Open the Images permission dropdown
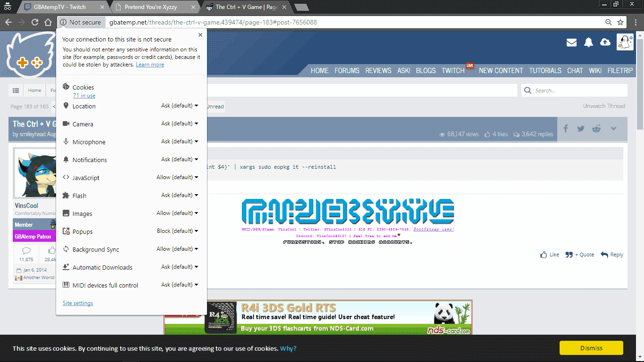The width and height of the screenshot is (644, 362). coord(177,213)
